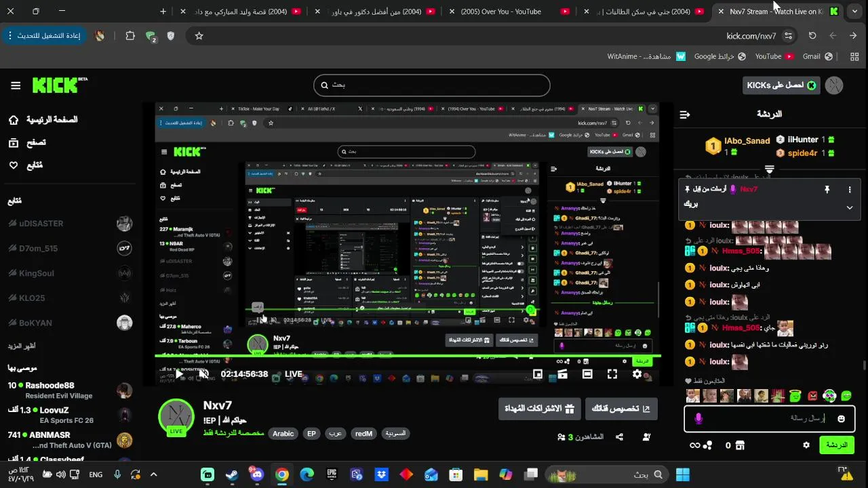The image size is (868, 488).
Task: Unpin the pinned chat message pin icon
Action: click(827, 190)
